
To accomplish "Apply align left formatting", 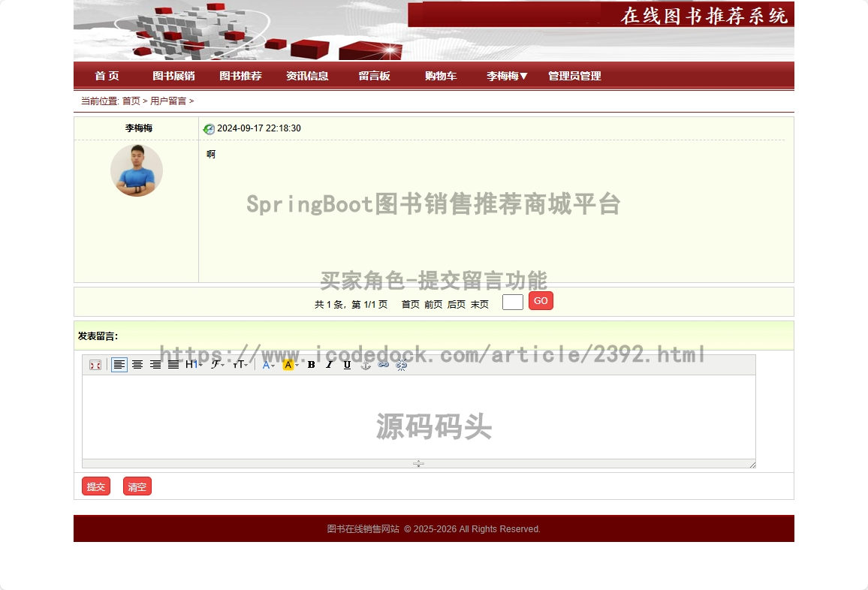I will coord(119,365).
